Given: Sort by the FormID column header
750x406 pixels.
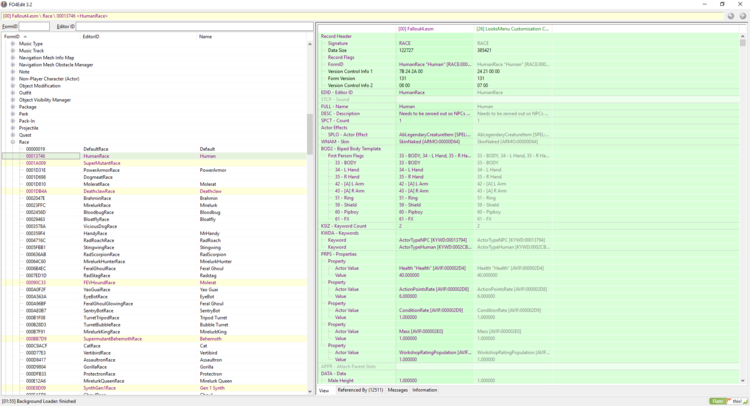Looking at the screenshot, I should (41, 36).
